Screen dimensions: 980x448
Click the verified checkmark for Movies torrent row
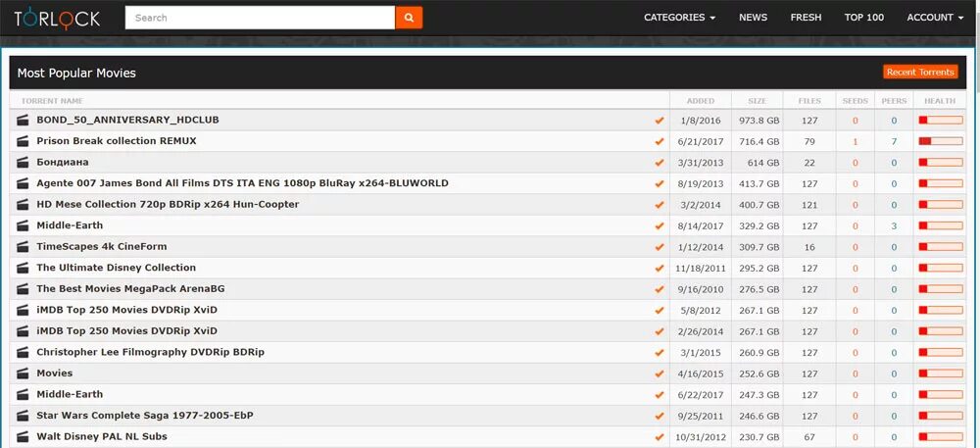tap(659, 373)
